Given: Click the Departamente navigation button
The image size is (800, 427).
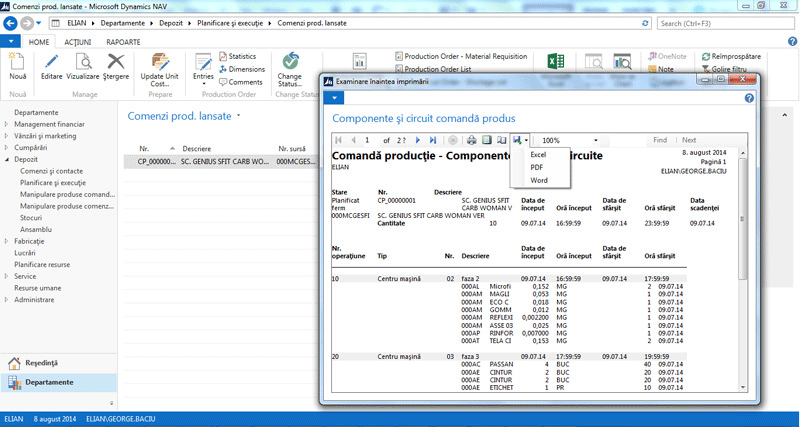Looking at the screenshot, I should point(58,383).
